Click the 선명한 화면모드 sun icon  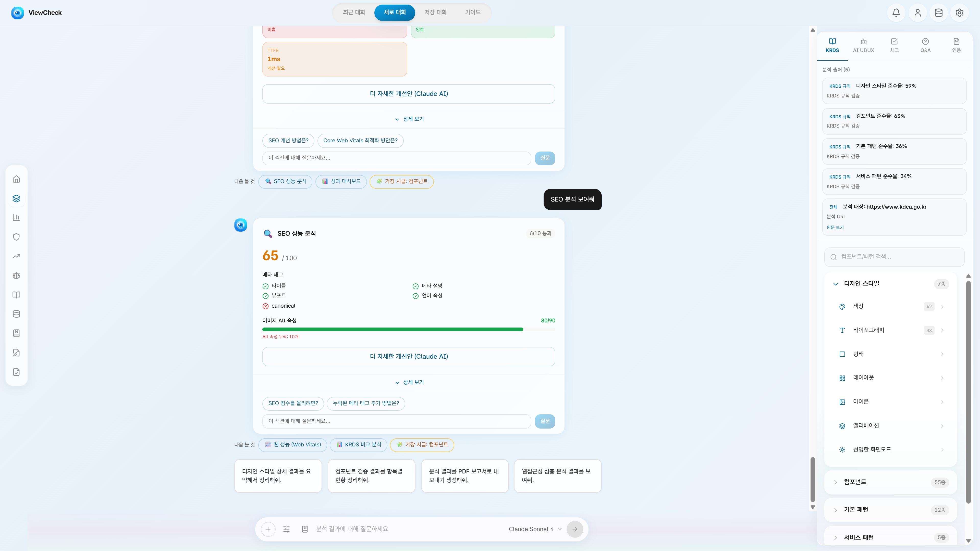tap(842, 449)
